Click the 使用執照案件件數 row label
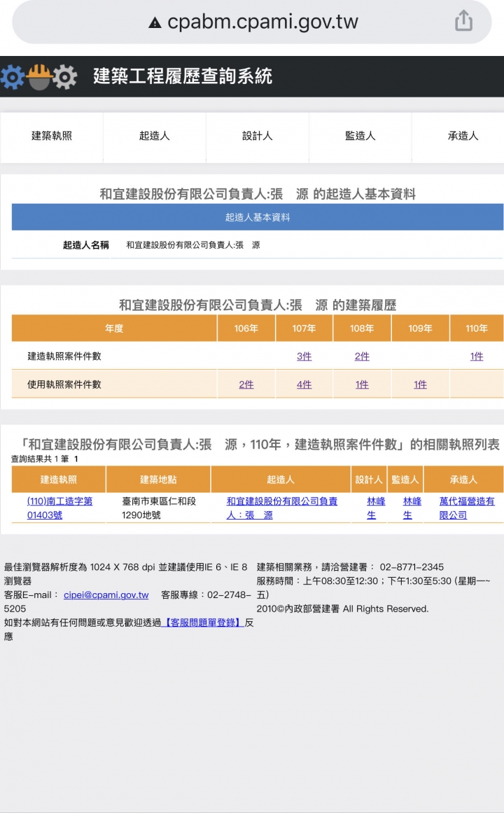This screenshot has height=813, width=504. coord(64,384)
